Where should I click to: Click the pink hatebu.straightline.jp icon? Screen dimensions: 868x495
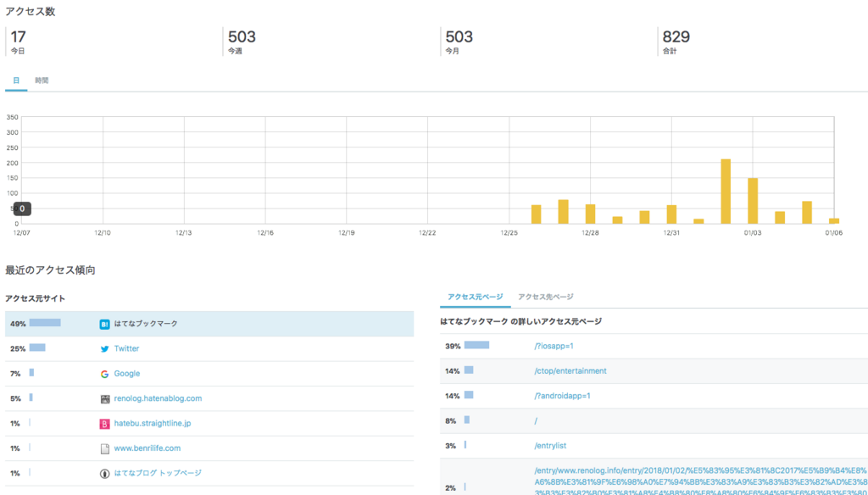(104, 424)
